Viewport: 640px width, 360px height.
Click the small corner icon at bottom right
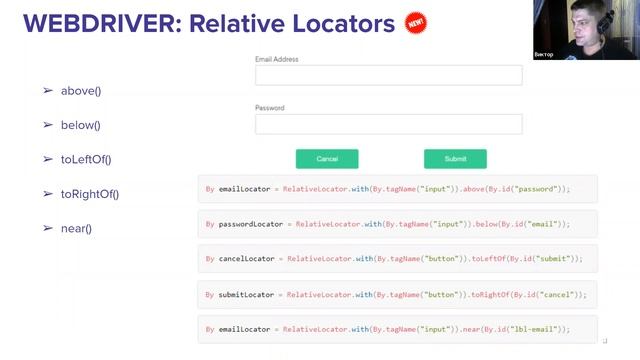point(605,341)
